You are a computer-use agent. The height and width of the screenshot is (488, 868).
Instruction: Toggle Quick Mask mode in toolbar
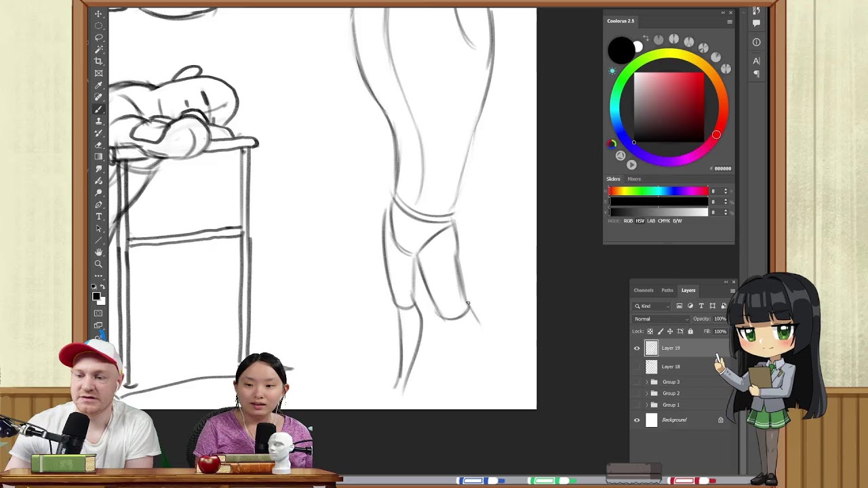tap(98, 313)
